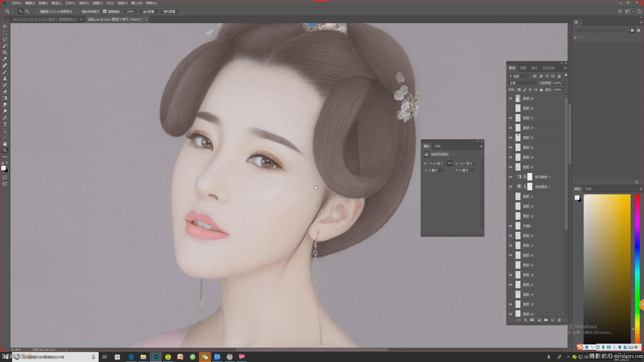Switch to the 通道 tab
This screenshot has height=362, width=644.
[x=523, y=68]
